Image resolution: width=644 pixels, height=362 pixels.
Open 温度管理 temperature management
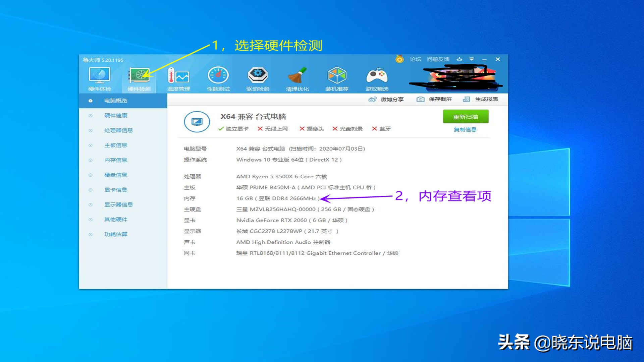178,77
